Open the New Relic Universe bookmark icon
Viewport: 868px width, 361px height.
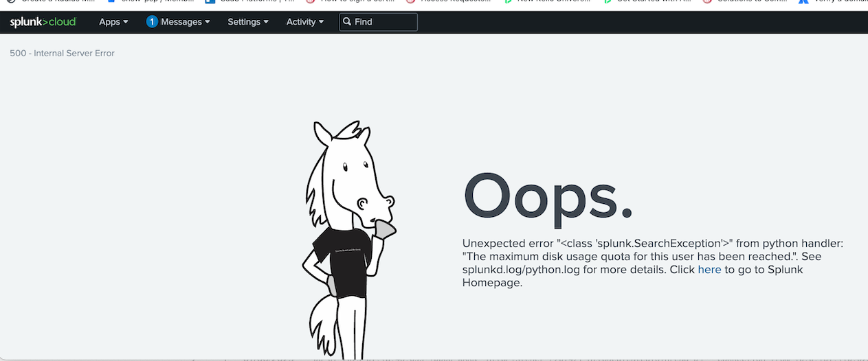point(508,2)
